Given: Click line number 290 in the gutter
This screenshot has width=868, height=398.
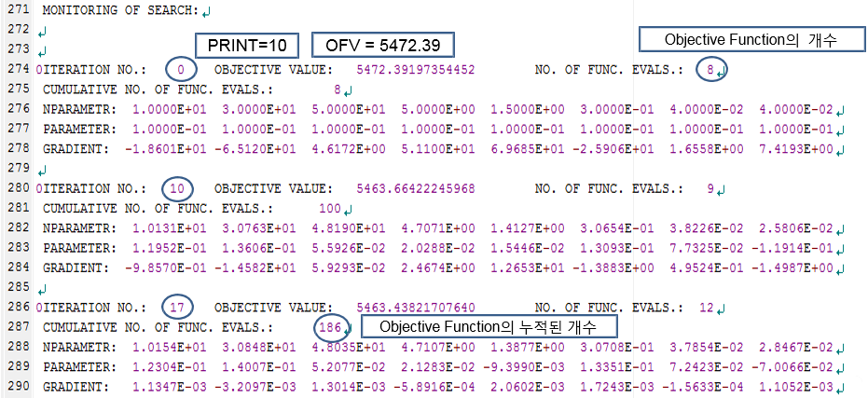Looking at the screenshot, I should (x=17, y=387).
